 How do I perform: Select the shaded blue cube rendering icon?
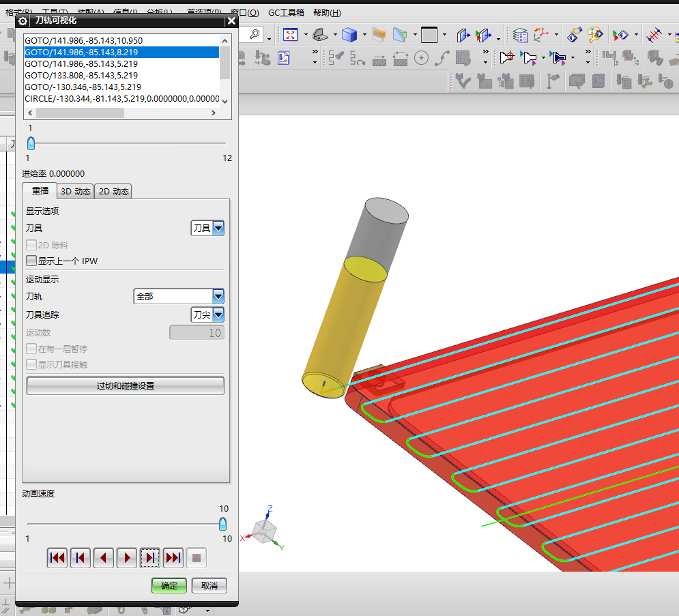coord(349,35)
